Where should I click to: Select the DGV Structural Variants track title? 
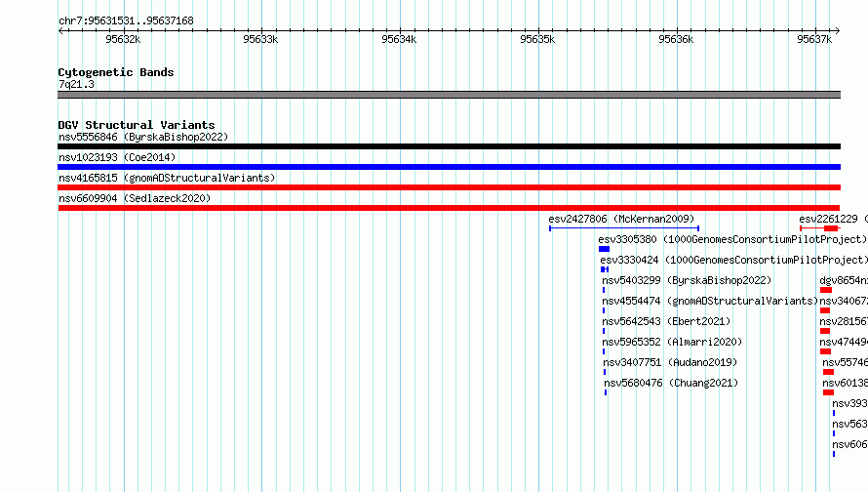[137, 125]
